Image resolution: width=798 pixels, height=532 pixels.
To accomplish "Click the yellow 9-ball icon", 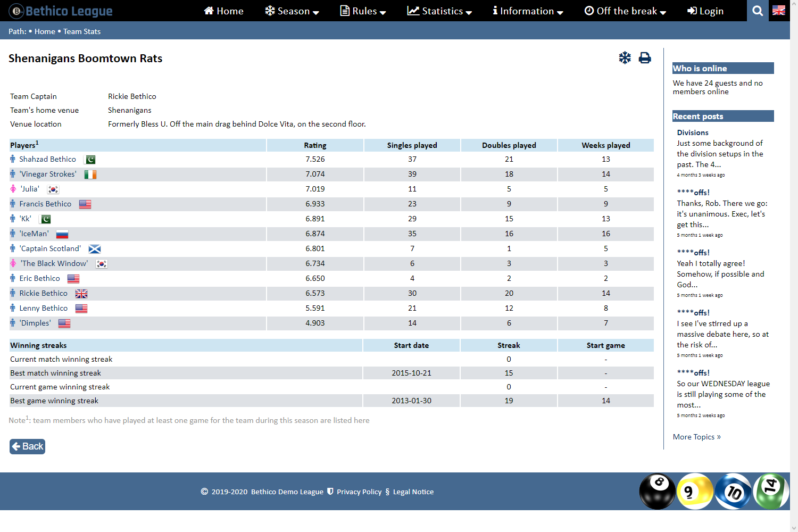I will 695,491.
